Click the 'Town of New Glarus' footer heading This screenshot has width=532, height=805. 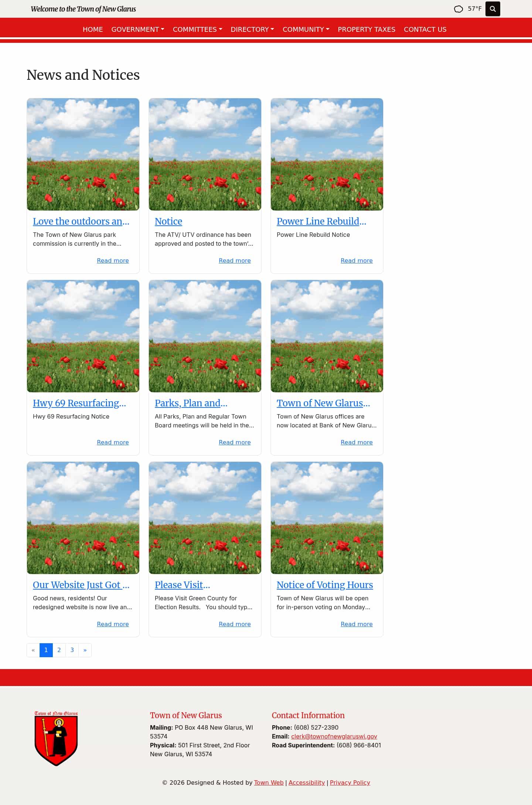tap(186, 715)
